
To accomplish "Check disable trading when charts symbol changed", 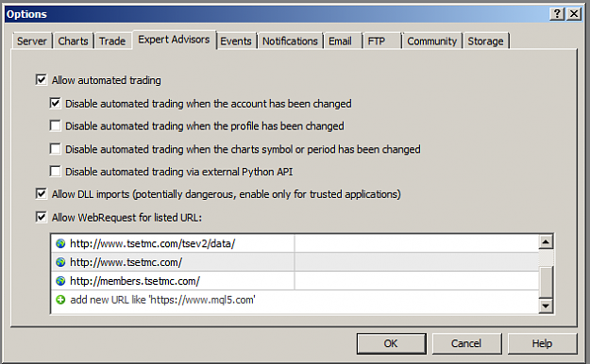I will point(55,149).
